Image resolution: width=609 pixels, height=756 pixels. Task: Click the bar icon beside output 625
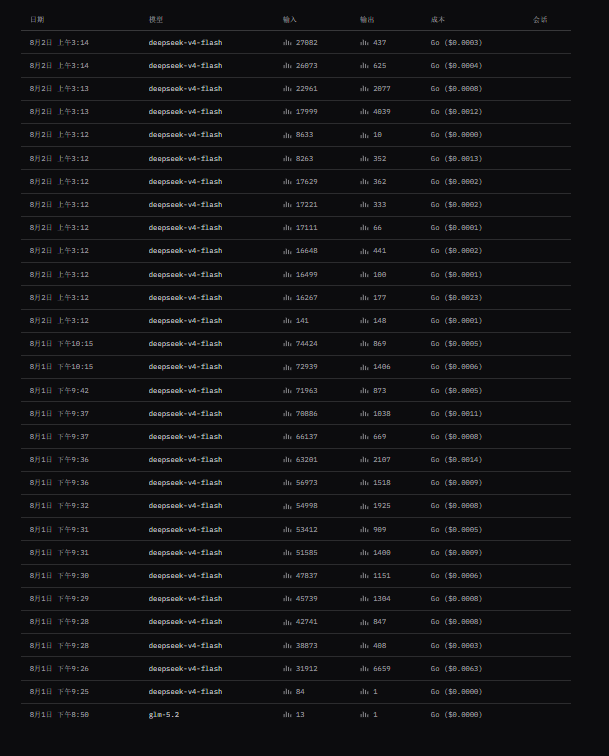364,66
